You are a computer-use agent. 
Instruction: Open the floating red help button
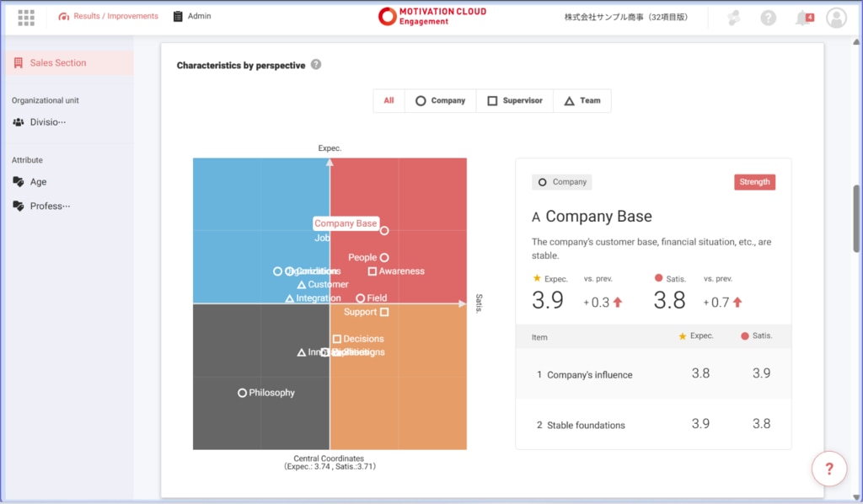coord(828,469)
